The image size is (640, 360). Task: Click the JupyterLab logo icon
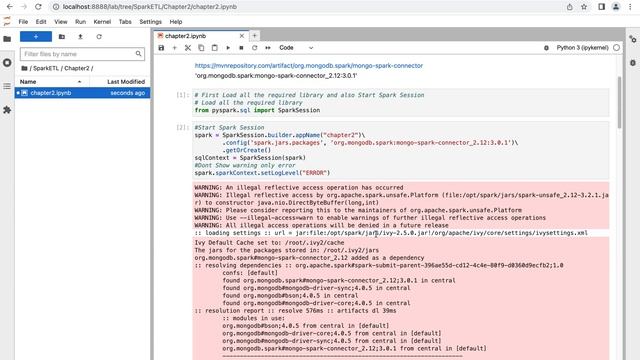[x=7, y=21]
